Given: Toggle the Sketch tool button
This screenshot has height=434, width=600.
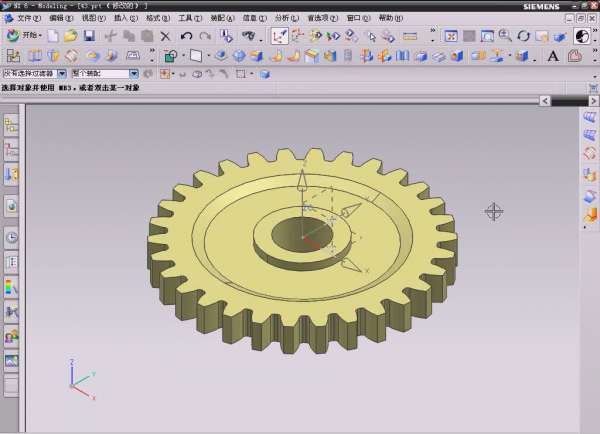Looking at the screenshot, I should tap(280, 36).
